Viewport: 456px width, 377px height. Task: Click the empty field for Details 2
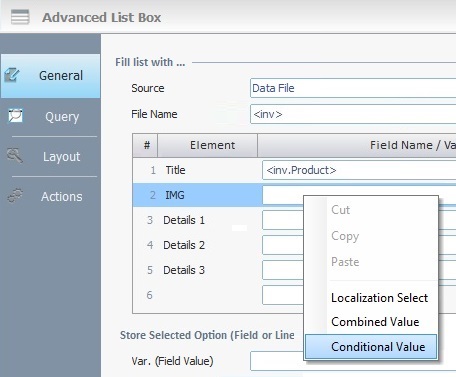283,245
